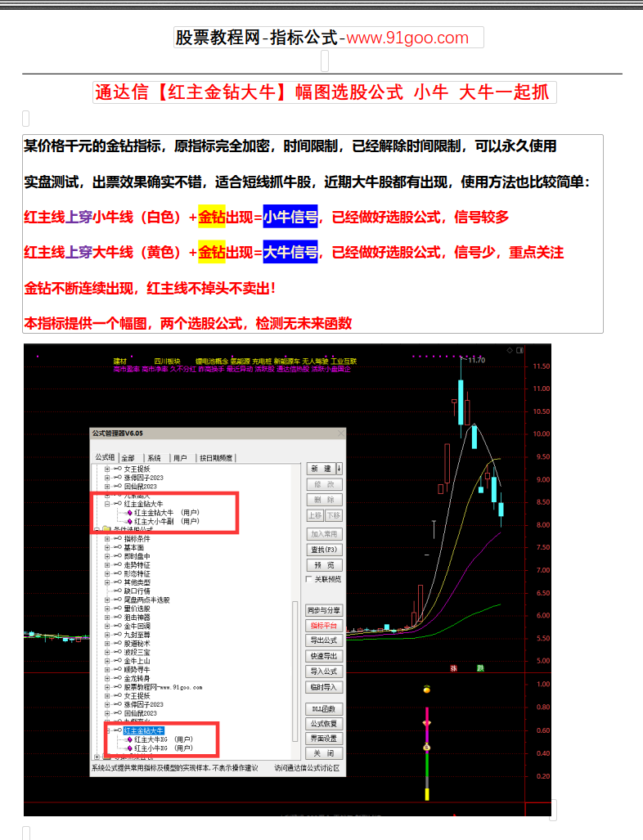Click the DLL函数 button
The height and width of the screenshot is (840, 643).
324,709
